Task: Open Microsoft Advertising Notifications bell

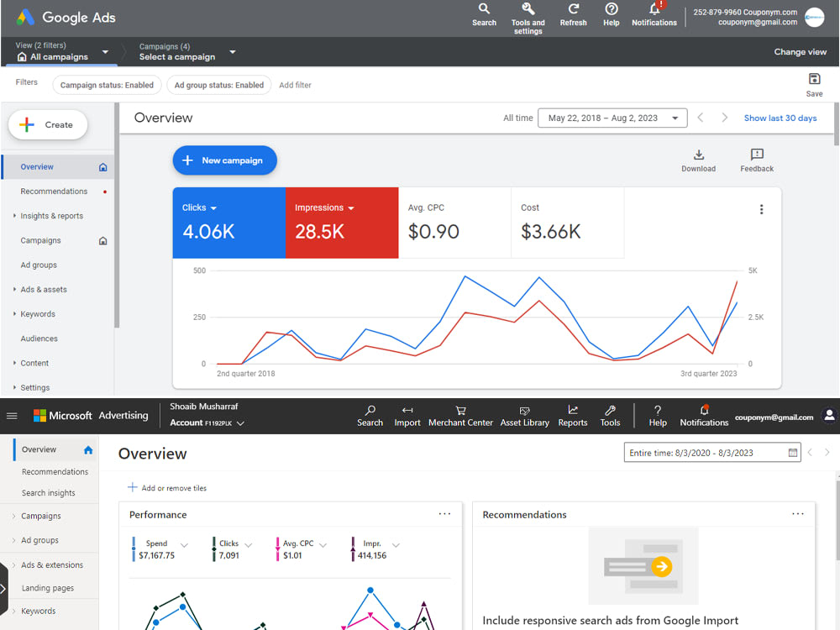Action: (704, 411)
